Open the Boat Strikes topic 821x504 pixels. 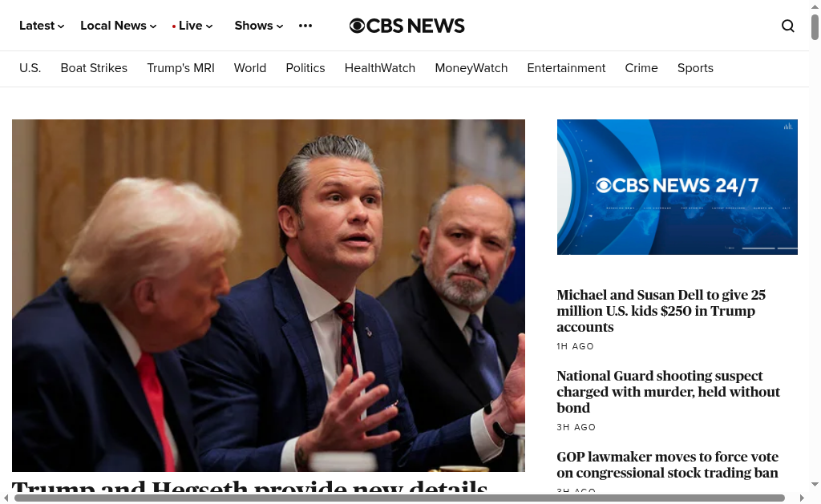pyautogui.click(x=94, y=68)
